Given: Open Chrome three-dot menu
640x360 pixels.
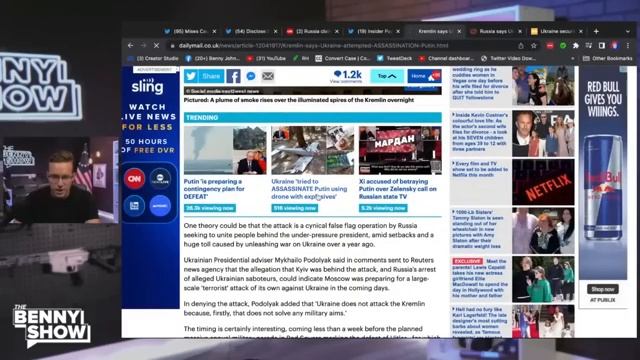Looking at the screenshot, I should pyautogui.click(x=628, y=46).
